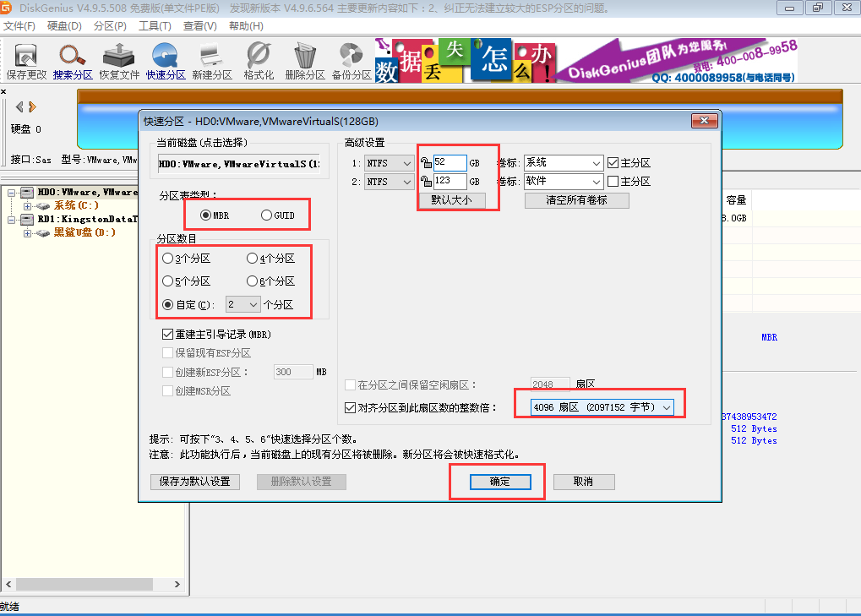
Task: Click the horizontal scrollbar in the left panel
Action: [84, 584]
